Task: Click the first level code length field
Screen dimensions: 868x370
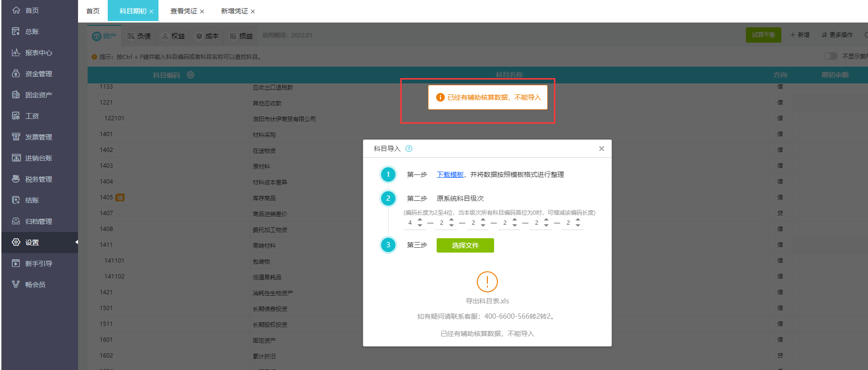Action: click(410, 223)
